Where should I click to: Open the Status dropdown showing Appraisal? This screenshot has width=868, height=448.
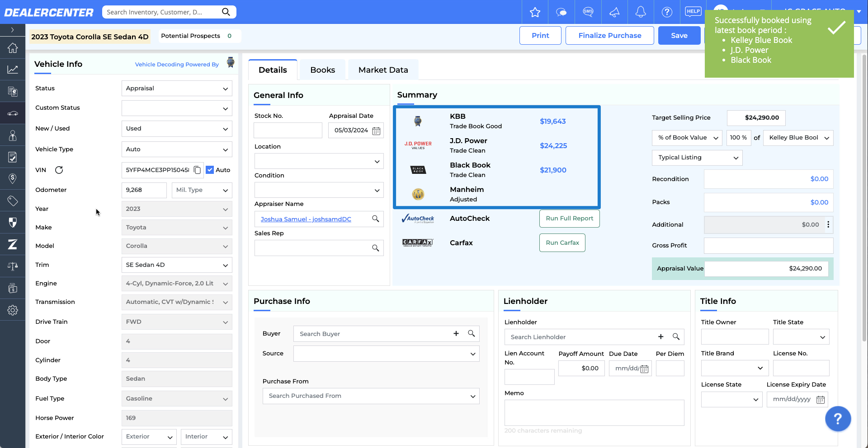tap(177, 89)
